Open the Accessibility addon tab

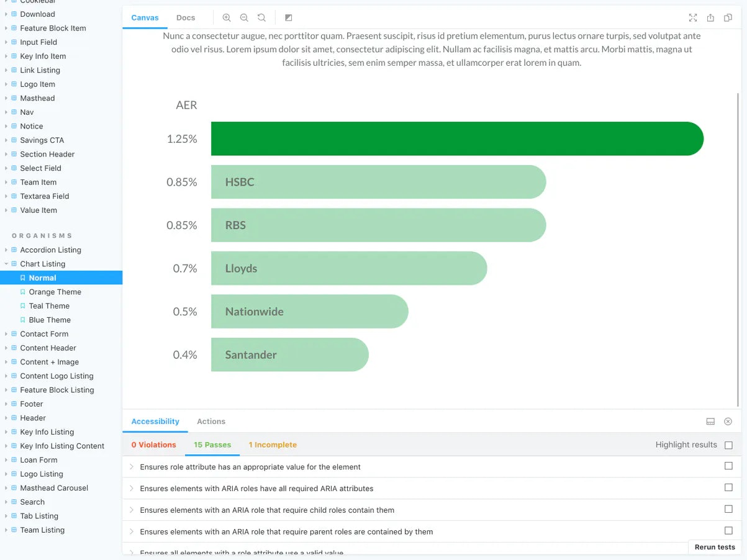pos(155,422)
